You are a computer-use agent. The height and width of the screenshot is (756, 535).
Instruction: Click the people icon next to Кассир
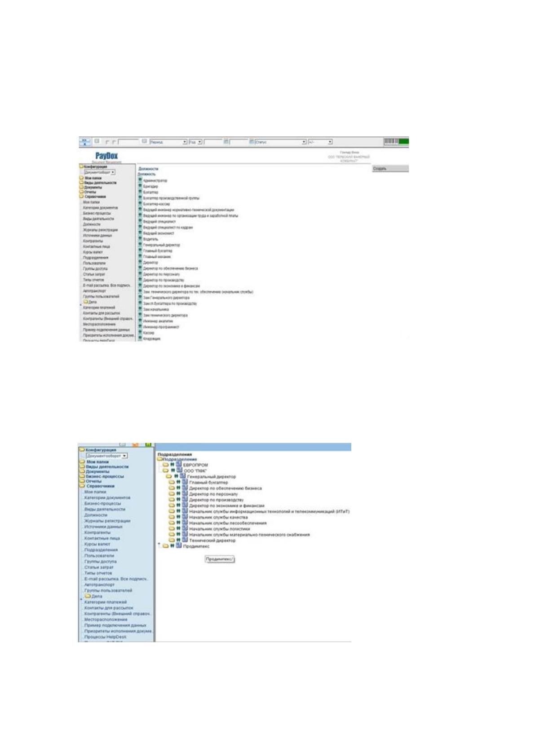pyautogui.click(x=140, y=333)
